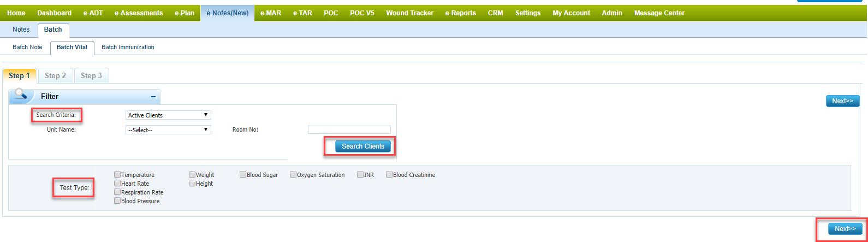Open the Message Center menu
The height and width of the screenshot is (242, 868).
(659, 13)
